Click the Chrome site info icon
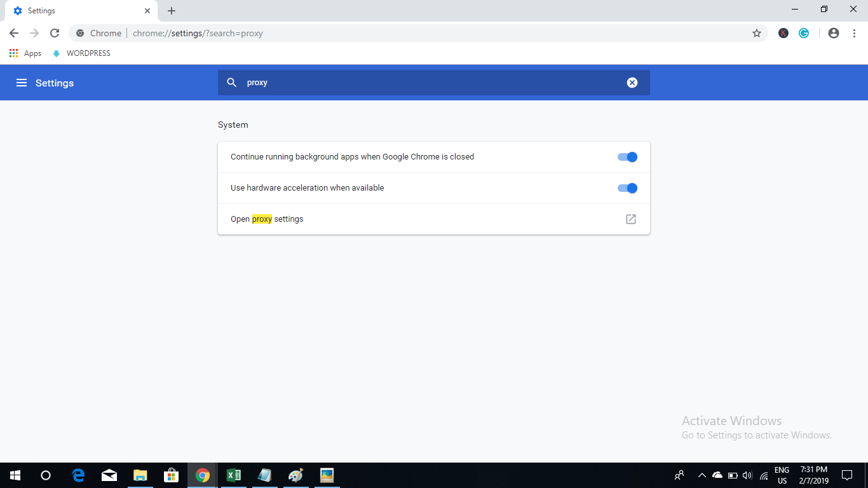868x488 pixels. (80, 33)
